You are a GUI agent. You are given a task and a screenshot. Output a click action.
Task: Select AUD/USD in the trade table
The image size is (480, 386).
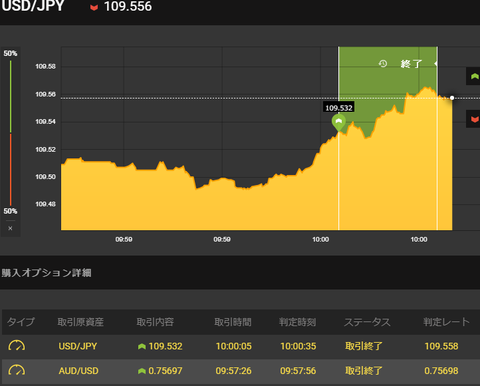tap(78, 371)
